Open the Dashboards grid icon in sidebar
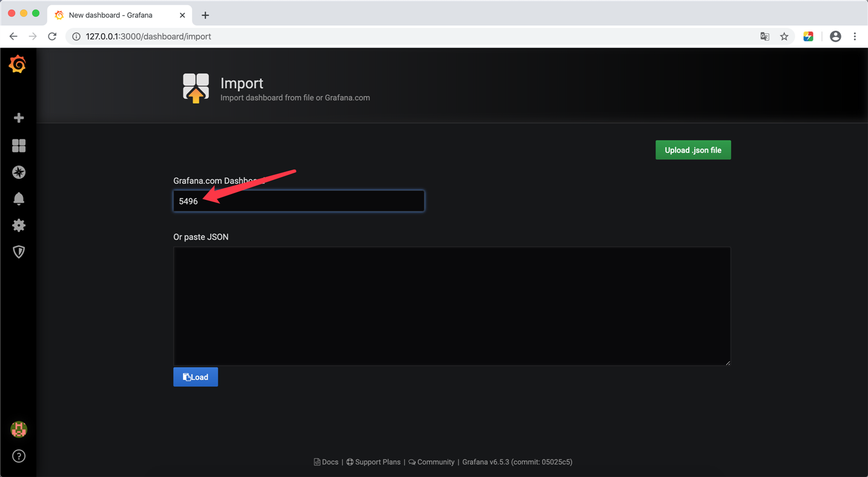Viewport: 868px width, 477px height. (19, 146)
